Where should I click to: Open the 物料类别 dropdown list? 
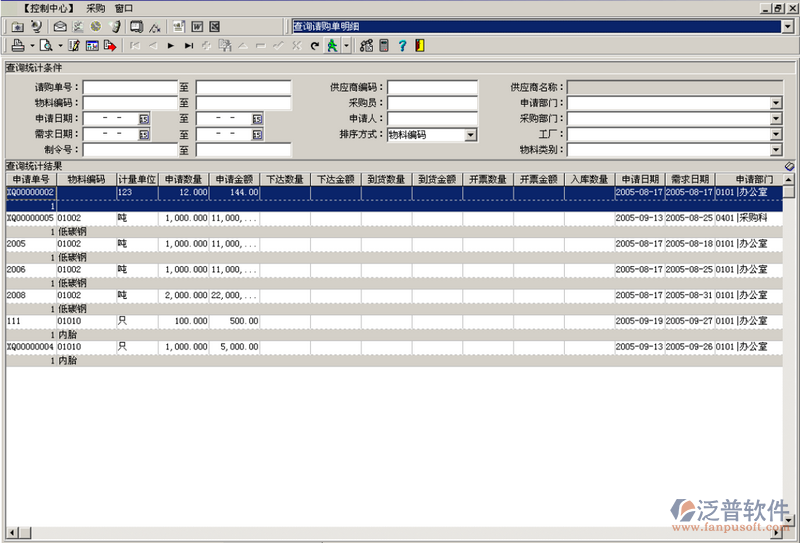coord(776,150)
